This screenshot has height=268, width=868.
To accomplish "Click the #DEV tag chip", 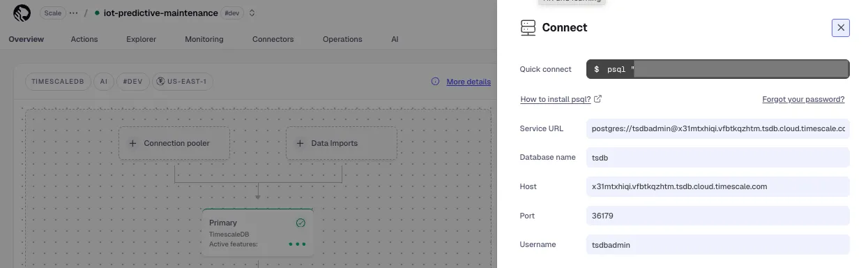I will tap(132, 82).
